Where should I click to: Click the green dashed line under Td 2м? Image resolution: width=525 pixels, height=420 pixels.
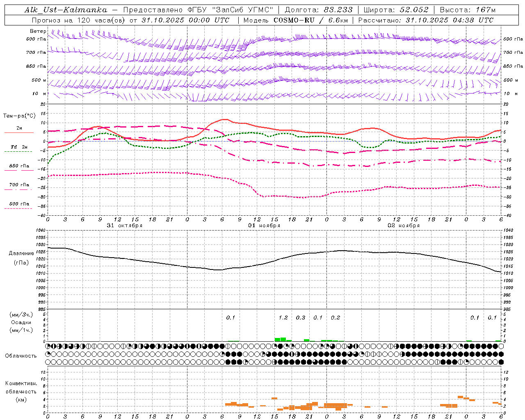(18, 152)
